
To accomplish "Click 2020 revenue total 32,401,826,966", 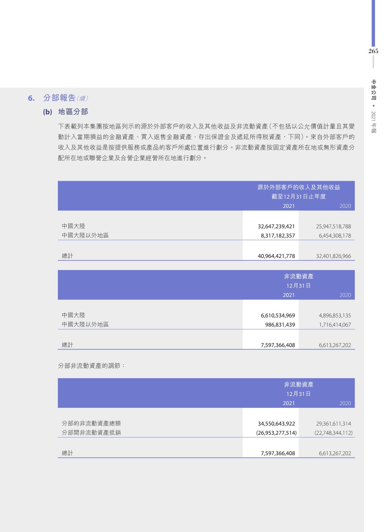I will [333, 256].
